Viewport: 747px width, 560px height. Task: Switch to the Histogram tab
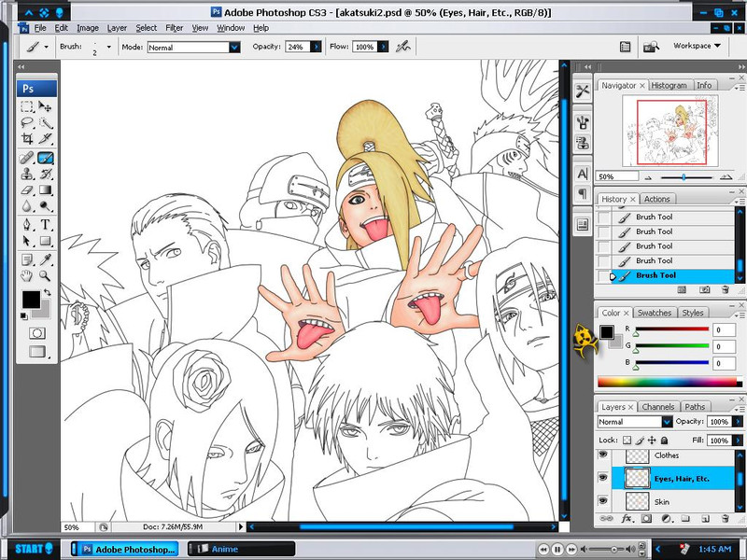coord(669,85)
